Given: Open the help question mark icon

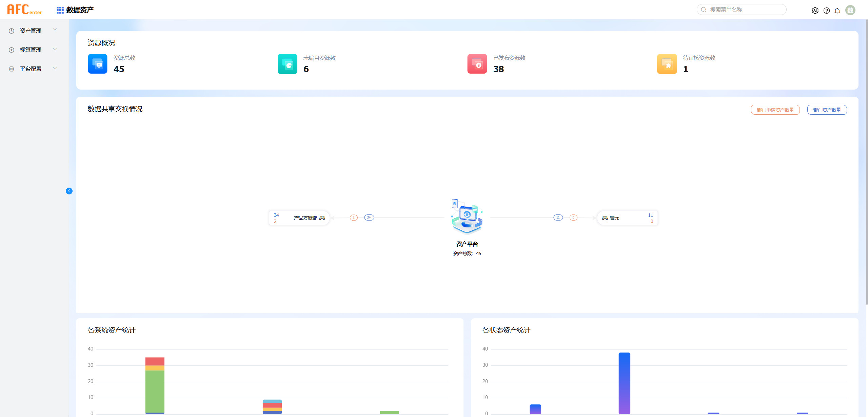Looking at the screenshot, I should coord(827,11).
